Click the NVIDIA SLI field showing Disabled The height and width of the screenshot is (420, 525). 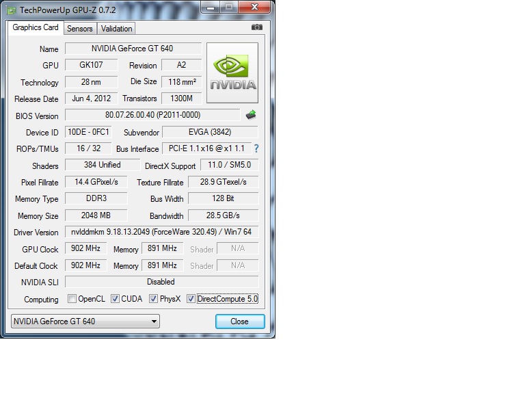pos(162,282)
